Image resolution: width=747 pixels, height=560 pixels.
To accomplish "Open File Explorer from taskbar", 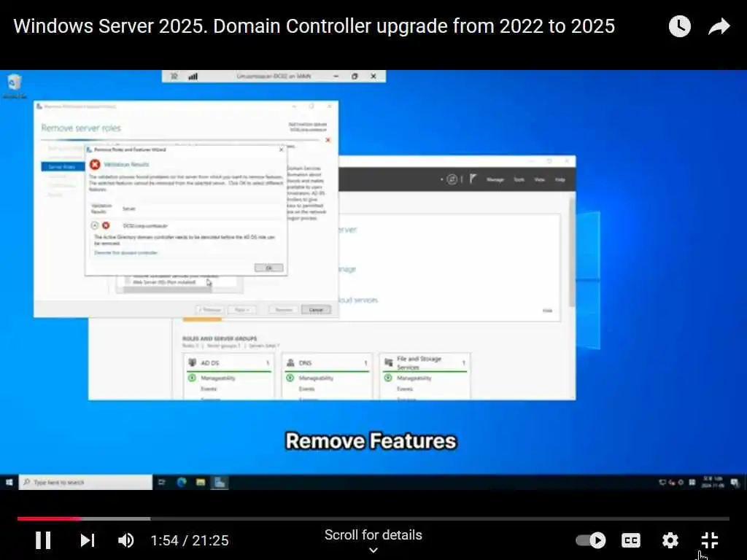I will [201, 483].
